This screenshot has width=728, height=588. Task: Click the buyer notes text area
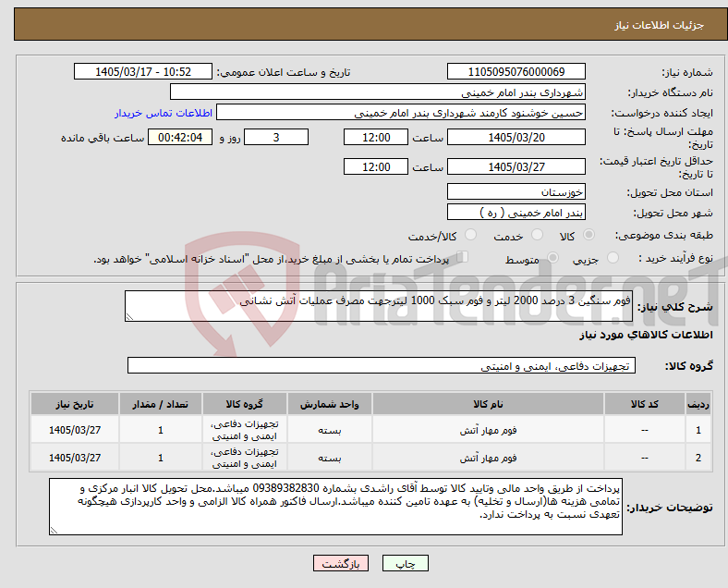335,507
